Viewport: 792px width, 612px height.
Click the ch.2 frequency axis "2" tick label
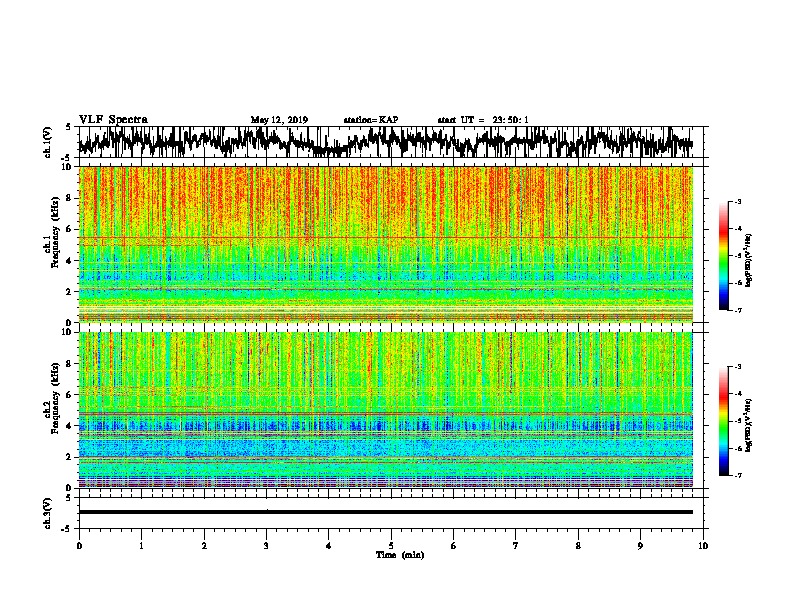69,457
